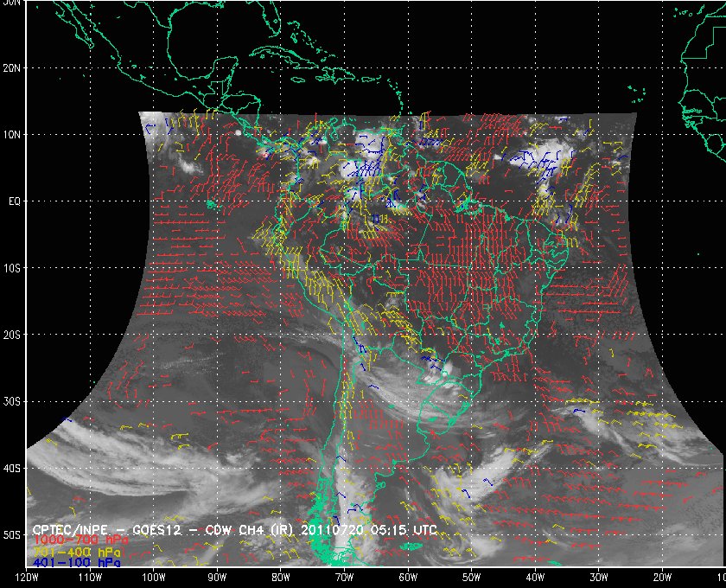Viewport: 726px width, 588px height.
Task: Select the EQ equator label
Action: click(x=15, y=201)
